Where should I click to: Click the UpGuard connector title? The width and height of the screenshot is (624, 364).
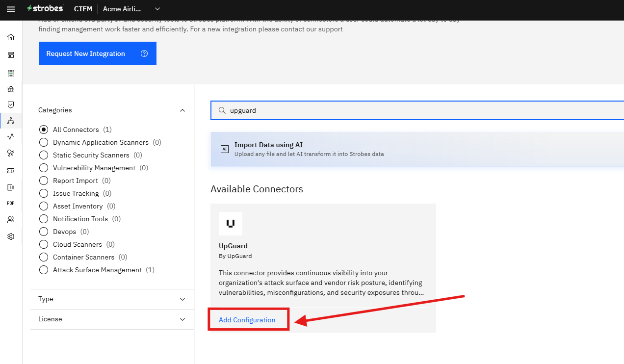[x=233, y=246]
